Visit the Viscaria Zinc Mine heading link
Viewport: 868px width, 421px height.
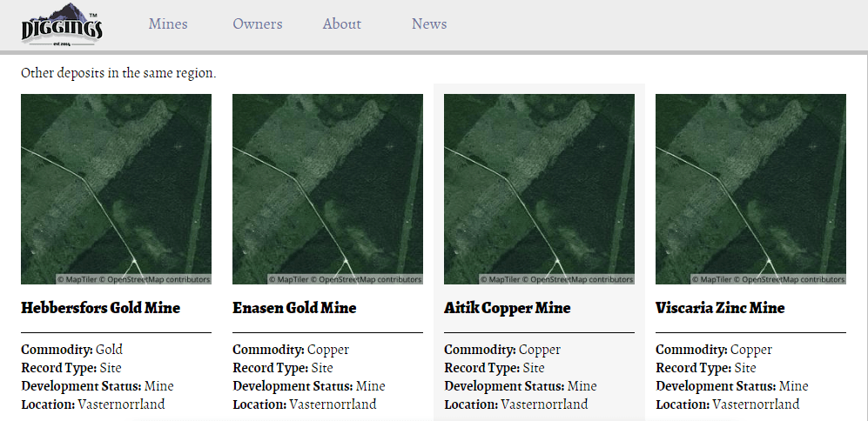(720, 308)
